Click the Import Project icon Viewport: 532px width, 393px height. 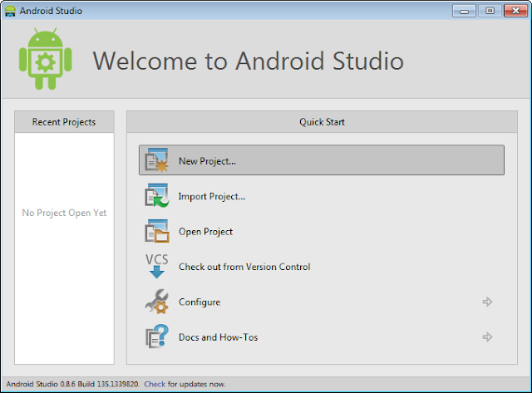[x=156, y=195]
